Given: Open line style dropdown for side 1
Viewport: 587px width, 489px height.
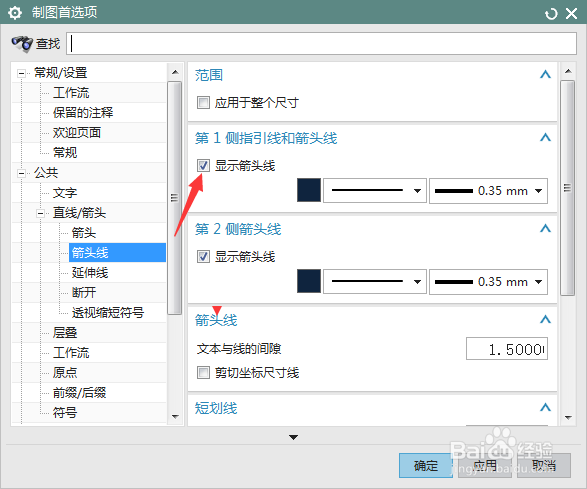Looking at the screenshot, I should pyautogui.click(x=375, y=191).
